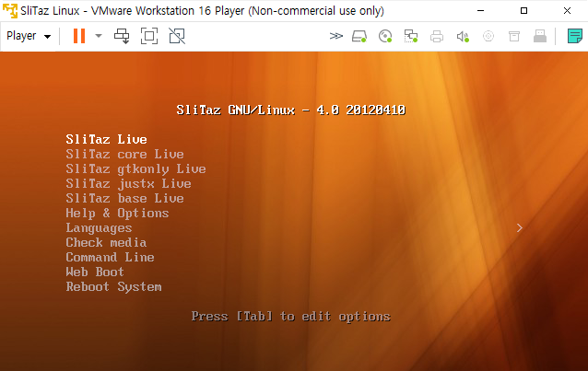Screen dimensions: 588x371
Task: Pause the virtual machine
Action: coord(79,36)
